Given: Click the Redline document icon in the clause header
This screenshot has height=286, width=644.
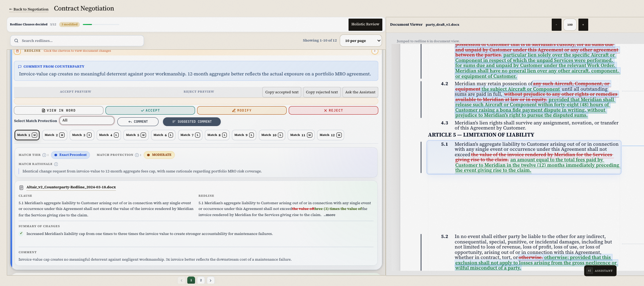Looking at the screenshot, I should click(18, 51).
